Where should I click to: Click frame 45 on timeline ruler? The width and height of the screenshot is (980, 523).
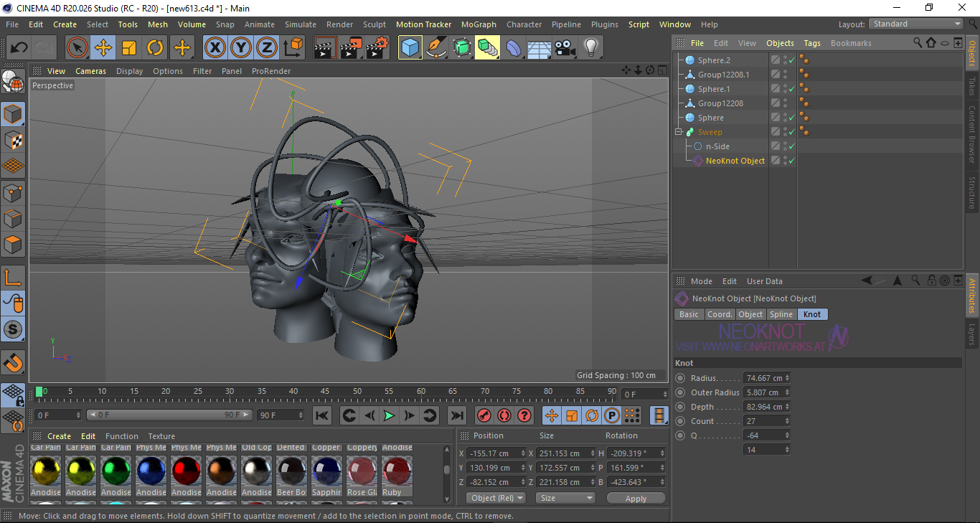point(325,392)
